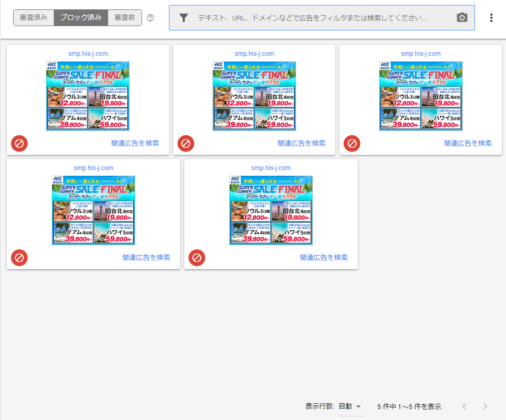Toggle blocked icon on bottom-right ad card

(x=197, y=258)
